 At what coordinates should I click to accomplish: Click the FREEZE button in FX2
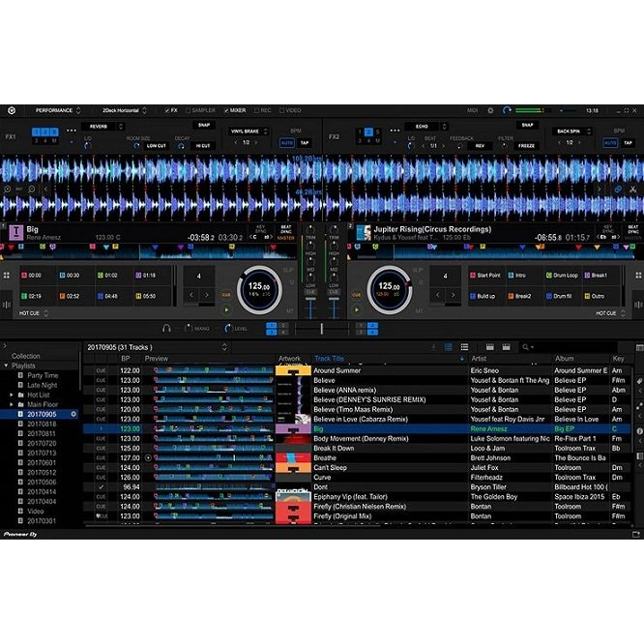point(526,145)
